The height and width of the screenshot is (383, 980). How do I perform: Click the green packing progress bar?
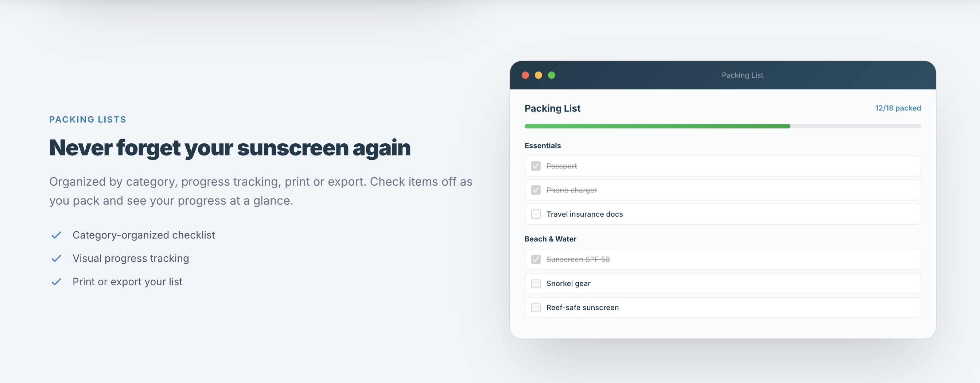point(723,126)
